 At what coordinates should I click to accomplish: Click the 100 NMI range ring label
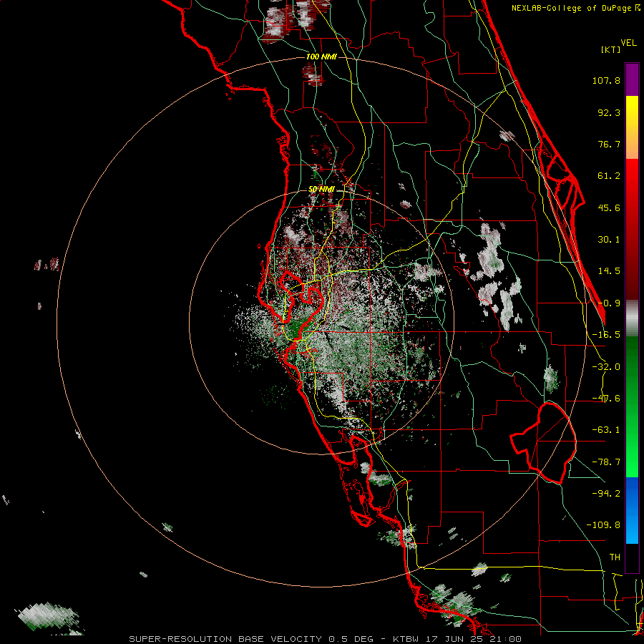321,57
